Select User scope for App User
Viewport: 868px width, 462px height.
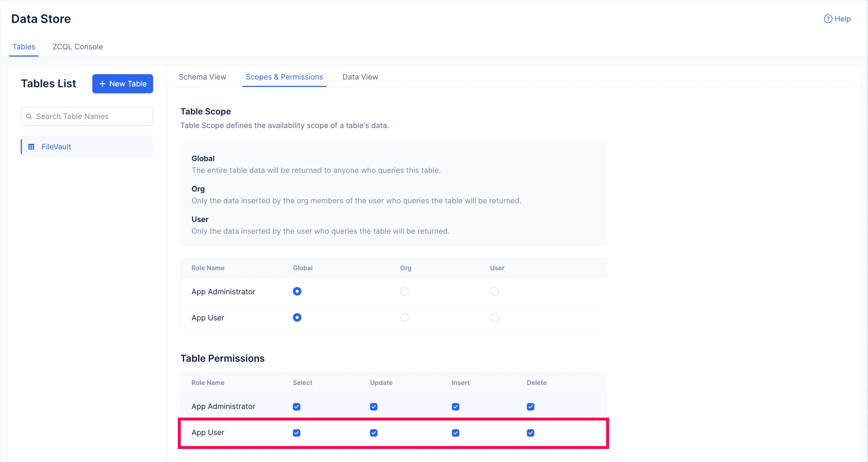pos(494,317)
